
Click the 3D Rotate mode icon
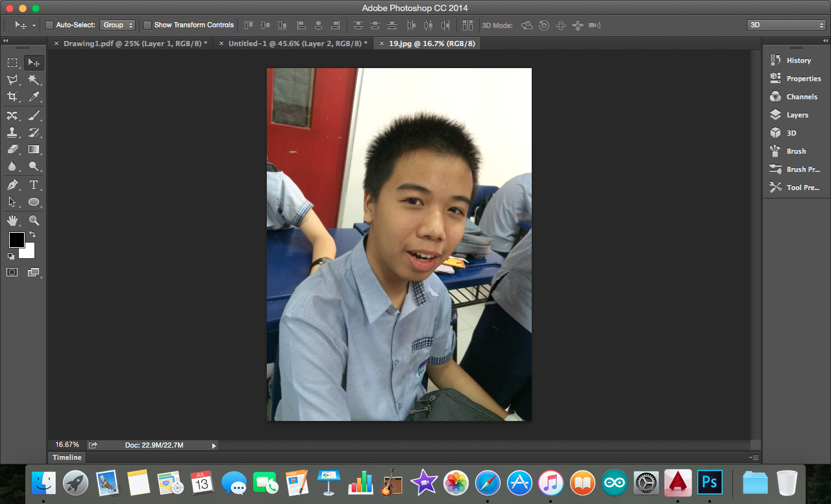(527, 25)
